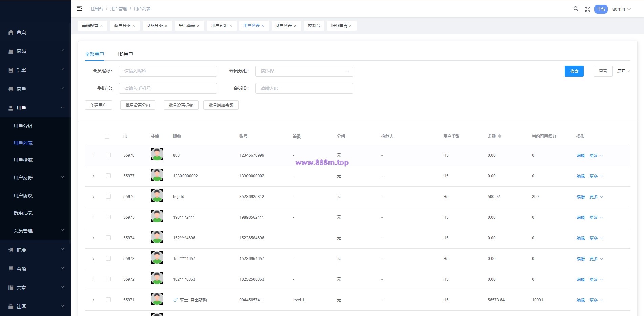Expand more filters with 展开
Screen dimensions: 644x316
(623, 71)
